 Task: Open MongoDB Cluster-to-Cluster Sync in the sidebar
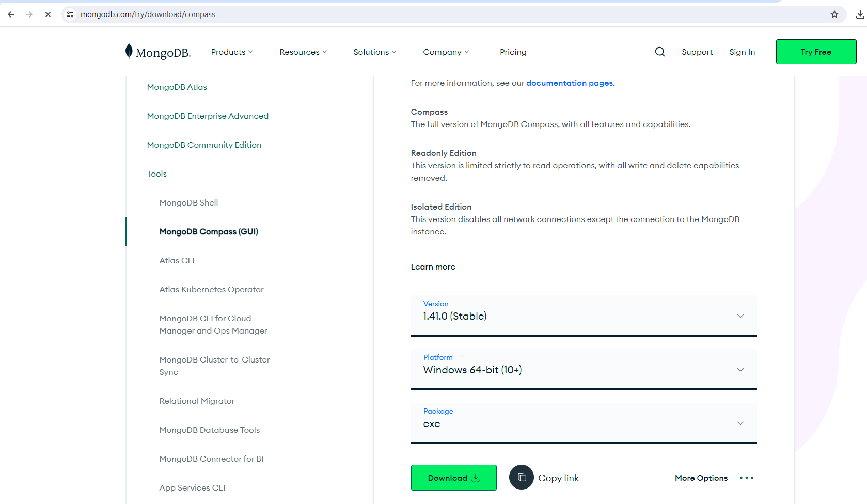(214, 366)
